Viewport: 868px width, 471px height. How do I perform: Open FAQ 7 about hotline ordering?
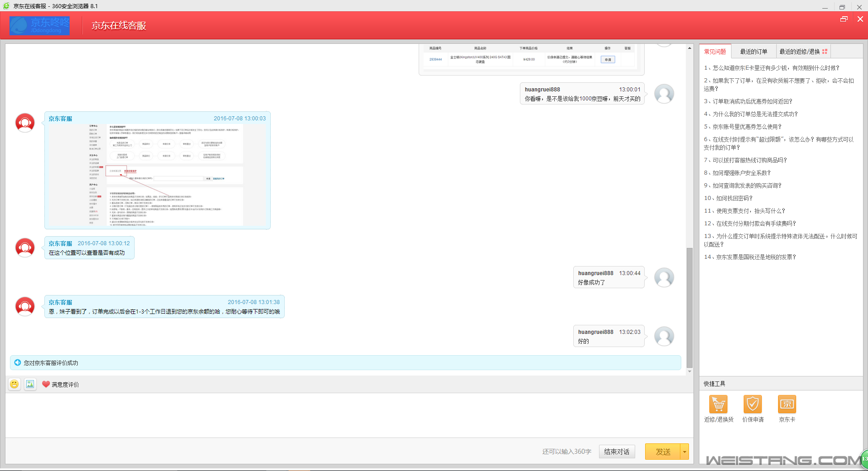click(745, 160)
